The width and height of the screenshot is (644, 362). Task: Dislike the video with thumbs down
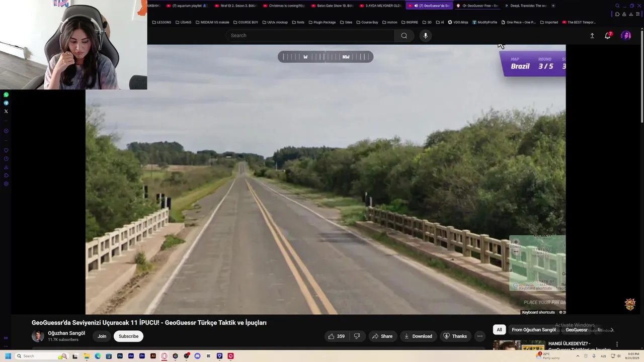click(357, 336)
